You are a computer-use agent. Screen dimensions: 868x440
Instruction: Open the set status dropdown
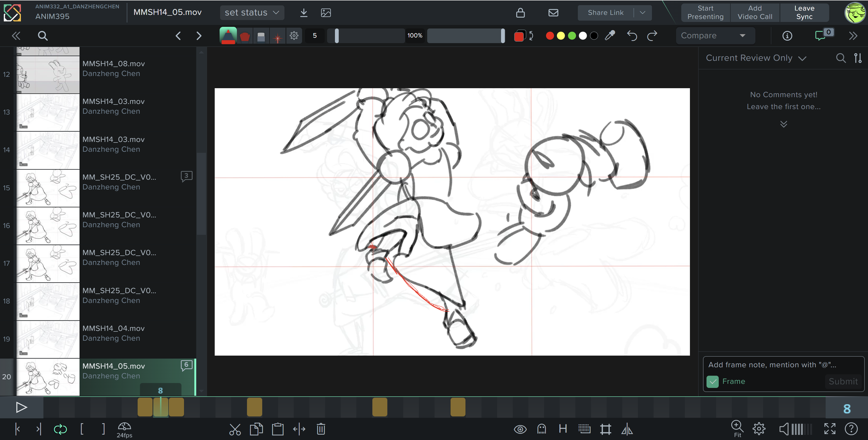coord(252,13)
